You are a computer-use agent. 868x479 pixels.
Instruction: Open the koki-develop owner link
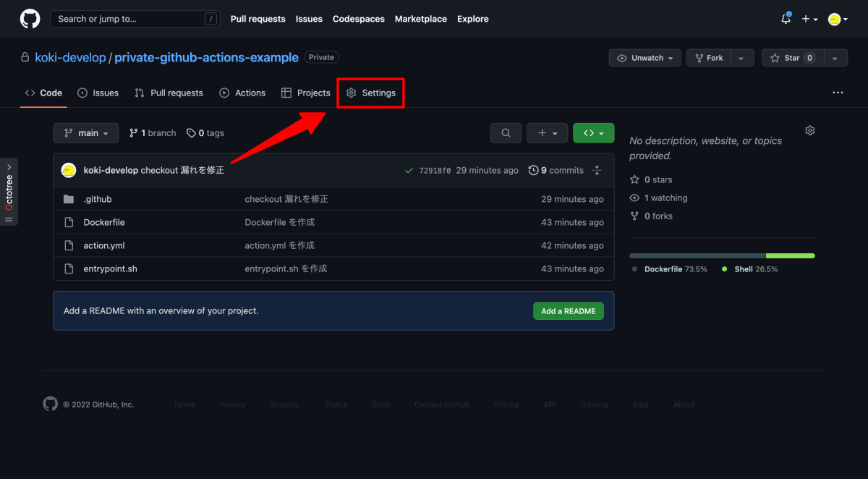pos(70,57)
